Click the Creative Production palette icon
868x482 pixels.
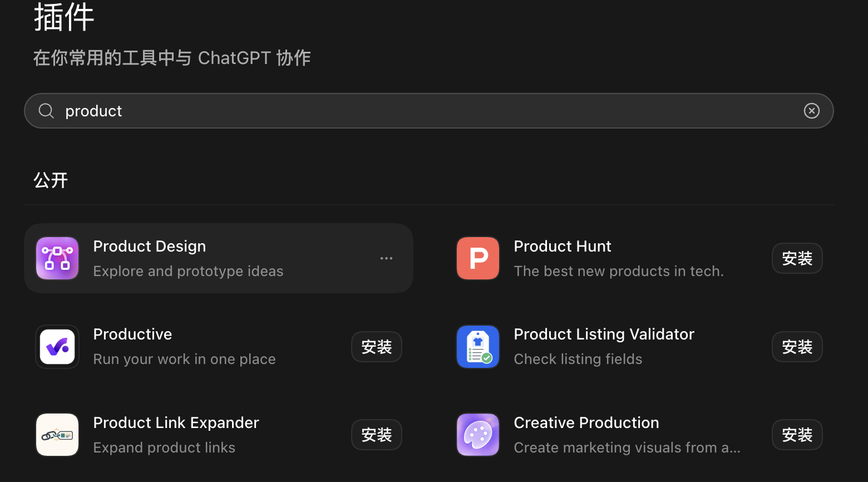(x=478, y=435)
